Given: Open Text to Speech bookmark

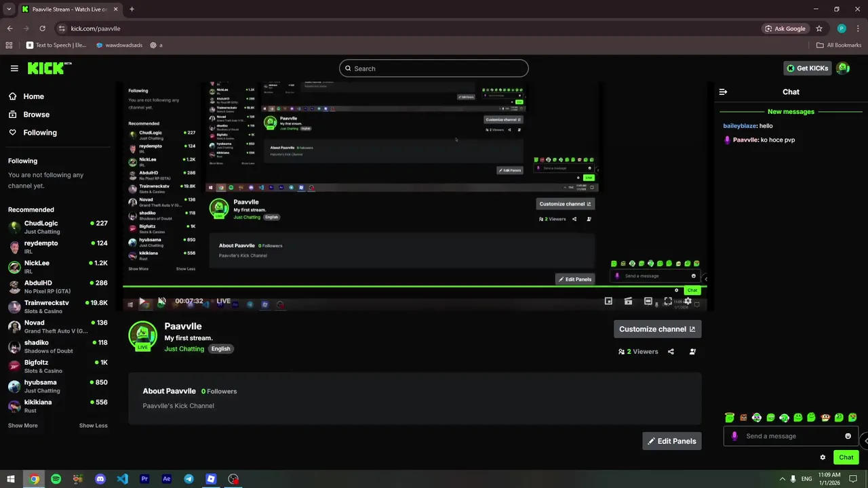Looking at the screenshot, I should (56, 45).
